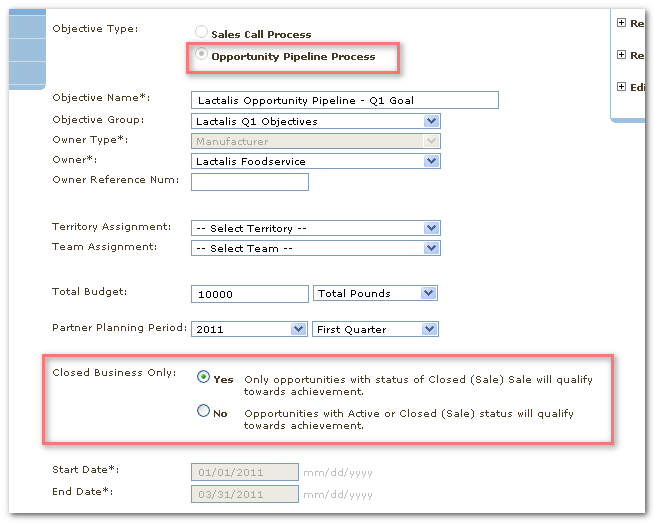
Task: Click the Total Budget input field
Action: click(x=249, y=294)
